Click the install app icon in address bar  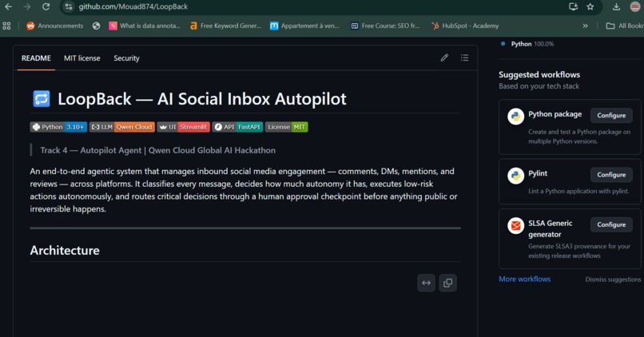tap(573, 6)
